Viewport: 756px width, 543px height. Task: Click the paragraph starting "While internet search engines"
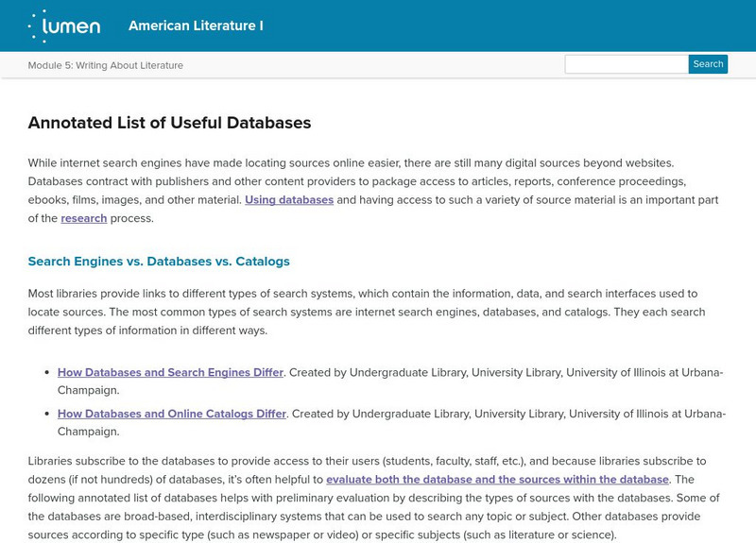tap(378, 180)
